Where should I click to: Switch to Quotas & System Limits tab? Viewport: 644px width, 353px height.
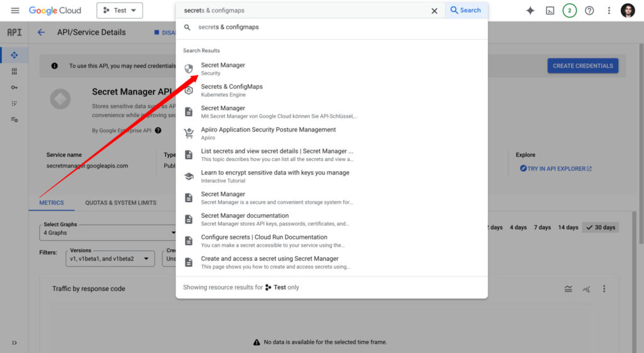(121, 203)
